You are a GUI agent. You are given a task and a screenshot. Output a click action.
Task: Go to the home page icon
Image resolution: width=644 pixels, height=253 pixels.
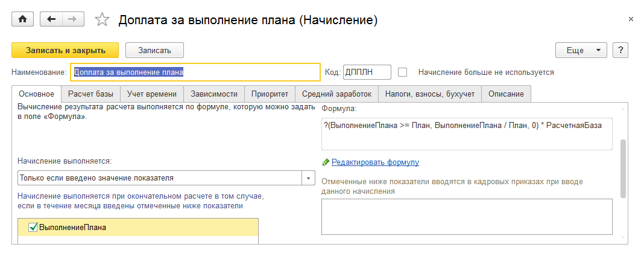tap(24, 19)
